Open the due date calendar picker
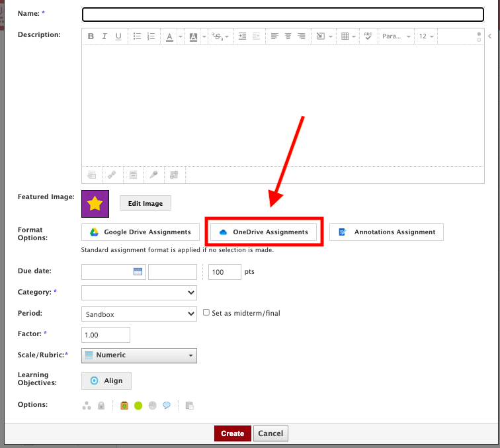The width and height of the screenshot is (500, 448). 138,271
